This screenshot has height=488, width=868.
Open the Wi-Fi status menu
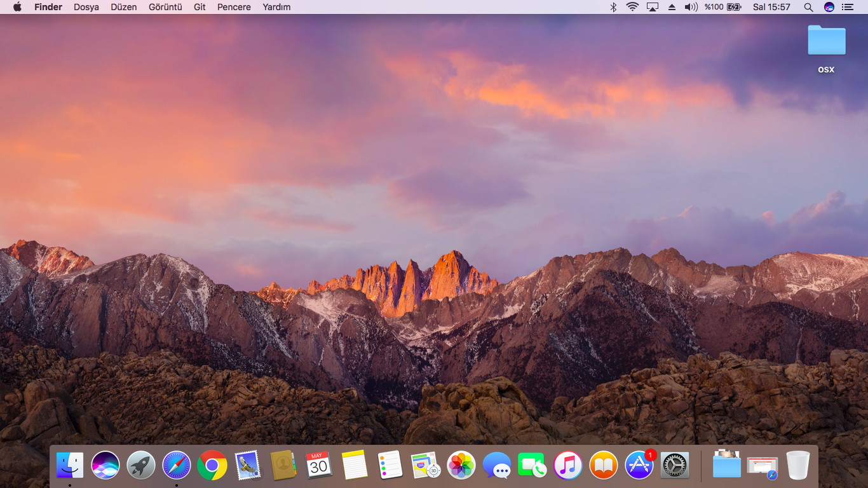click(x=632, y=7)
